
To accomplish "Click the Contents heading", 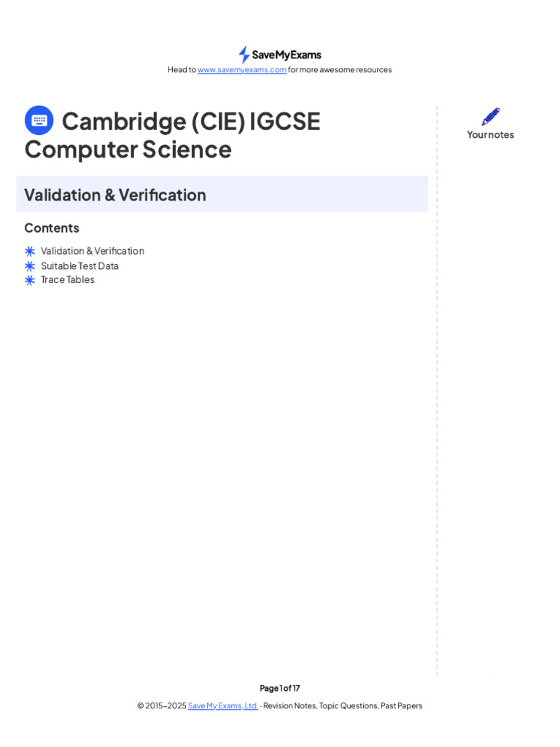I will [x=52, y=228].
